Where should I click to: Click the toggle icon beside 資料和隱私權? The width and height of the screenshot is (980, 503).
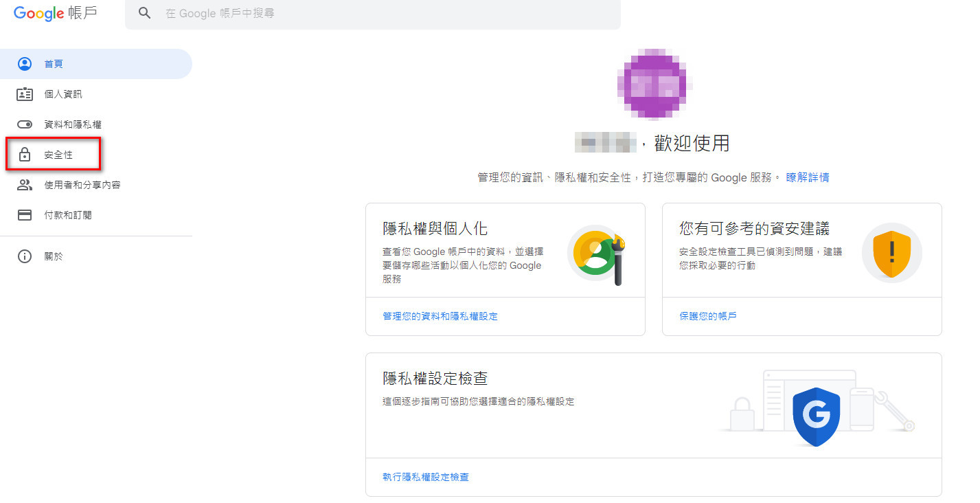[25, 124]
